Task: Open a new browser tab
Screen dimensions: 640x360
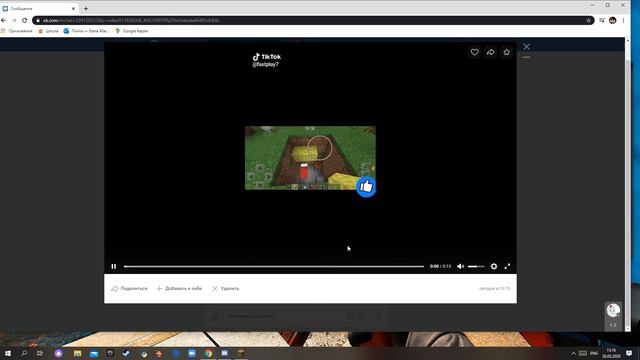Action: click(86, 8)
